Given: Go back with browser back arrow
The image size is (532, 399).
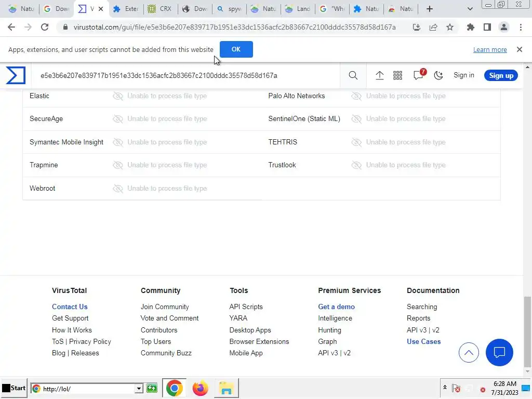Looking at the screenshot, I should tap(11, 27).
